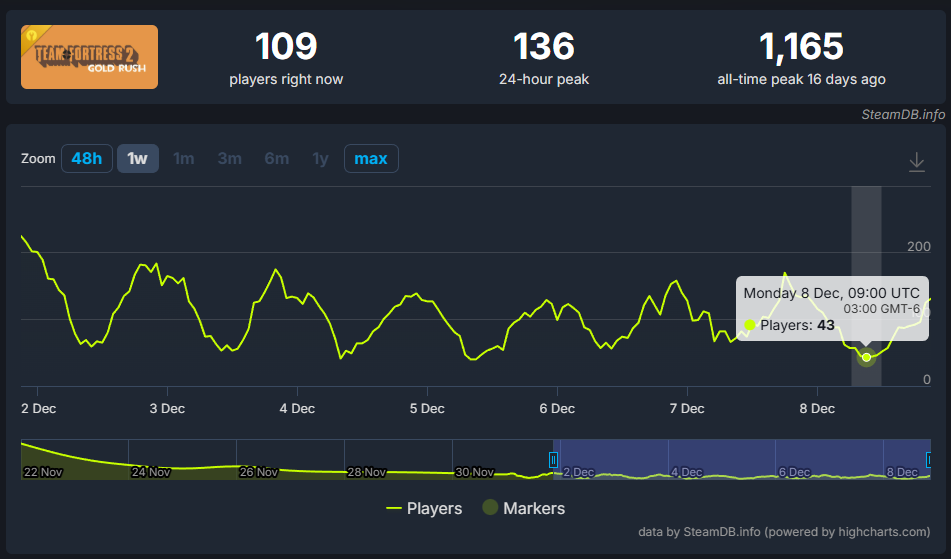
Task: Choose the 1y zoom option
Action: tap(320, 158)
